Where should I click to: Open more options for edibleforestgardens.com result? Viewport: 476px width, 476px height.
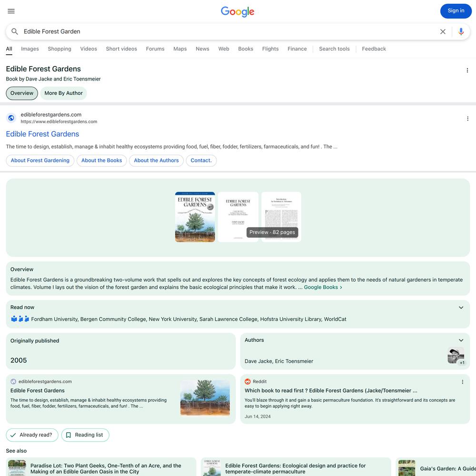click(467, 119)
